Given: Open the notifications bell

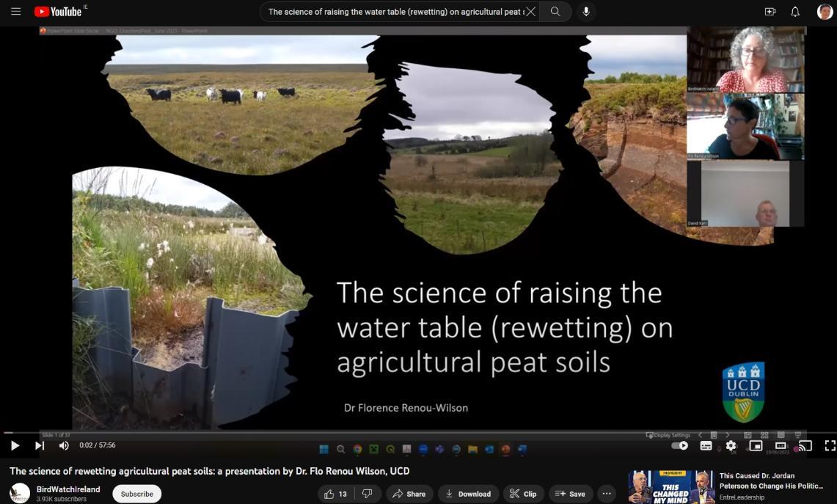Looking at the screenshot, I should pos(795,11).
